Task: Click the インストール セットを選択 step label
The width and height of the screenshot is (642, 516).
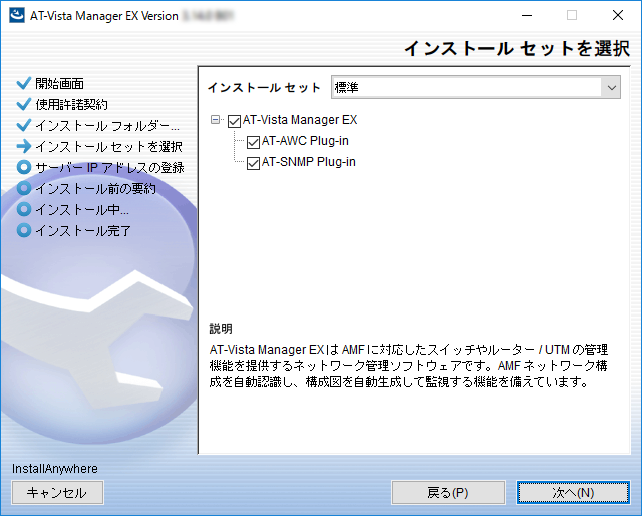Action: (x=109, y=147)
